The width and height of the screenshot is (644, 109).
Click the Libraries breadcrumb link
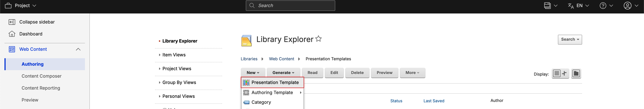[x=249, y=59]
